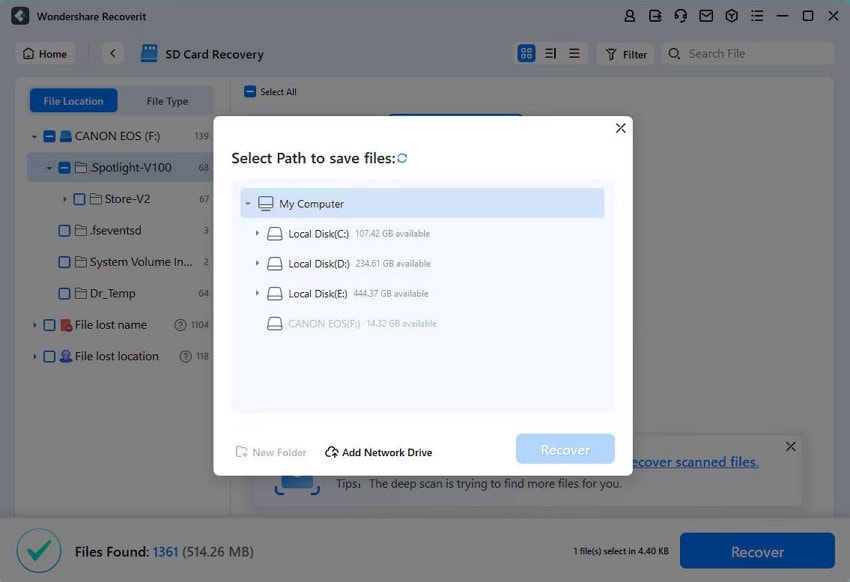Switch to the File Type tab
Screen dimensions: 850x582
tap(167, 101)
